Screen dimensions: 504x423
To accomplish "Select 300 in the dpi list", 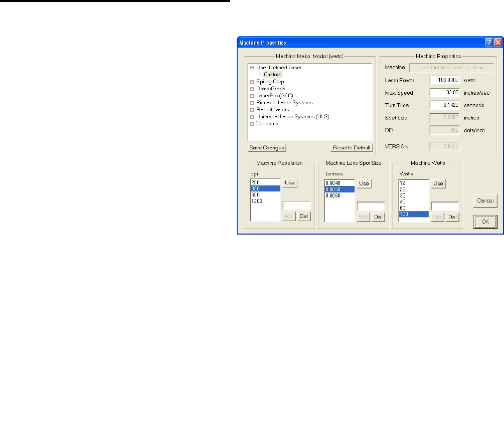I will 265,188.
